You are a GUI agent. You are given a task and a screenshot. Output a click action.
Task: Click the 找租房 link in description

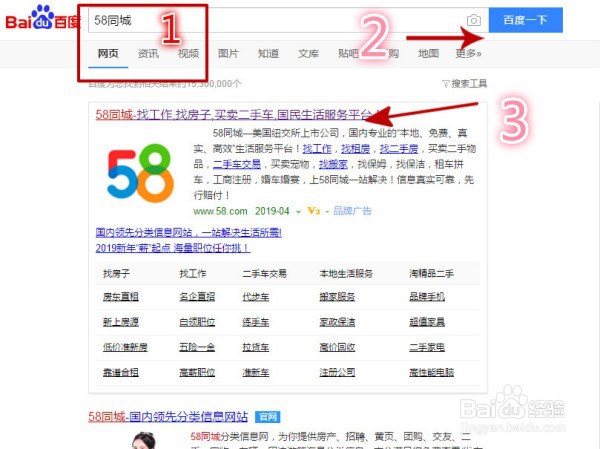pyautogui.click(x=355, y=149)
